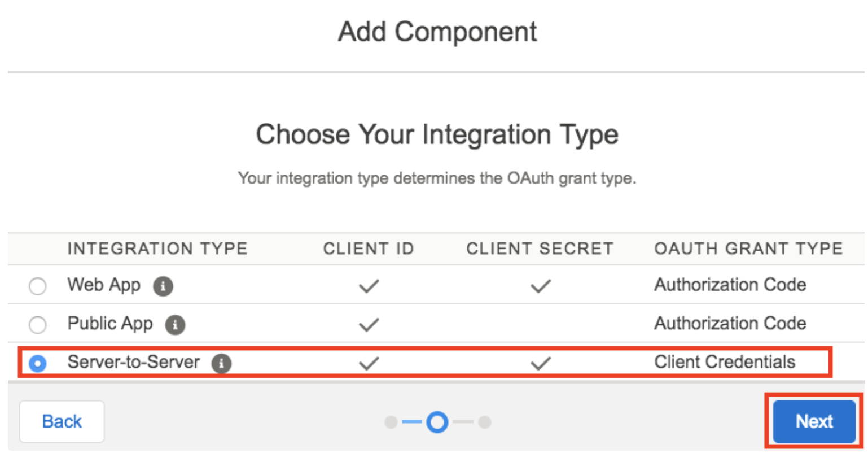Click the Client Credentials grant type text

click(725, 362)
